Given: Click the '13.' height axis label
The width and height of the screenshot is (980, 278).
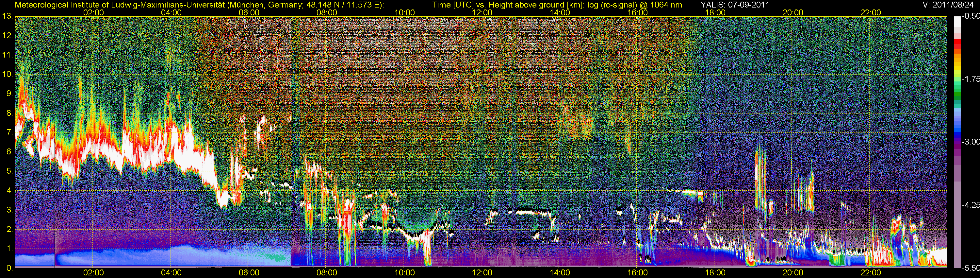Looking at the screenshot, I should pos(7,16).
